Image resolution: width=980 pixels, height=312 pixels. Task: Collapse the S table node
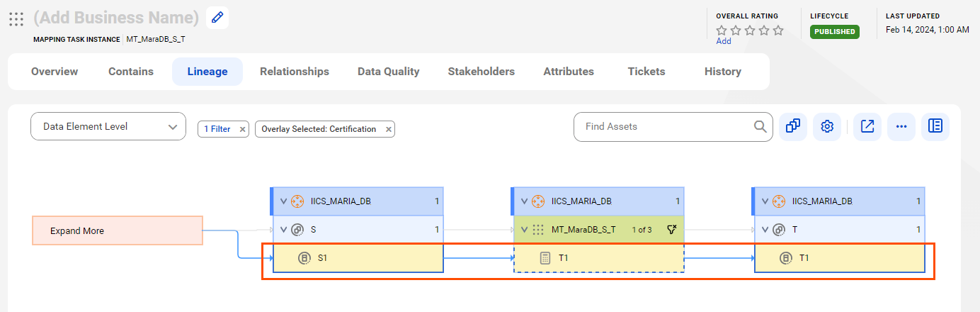click(284, 230)
